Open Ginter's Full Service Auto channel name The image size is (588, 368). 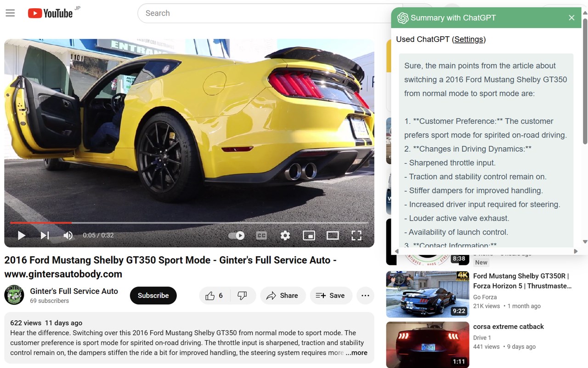point(74,291)
